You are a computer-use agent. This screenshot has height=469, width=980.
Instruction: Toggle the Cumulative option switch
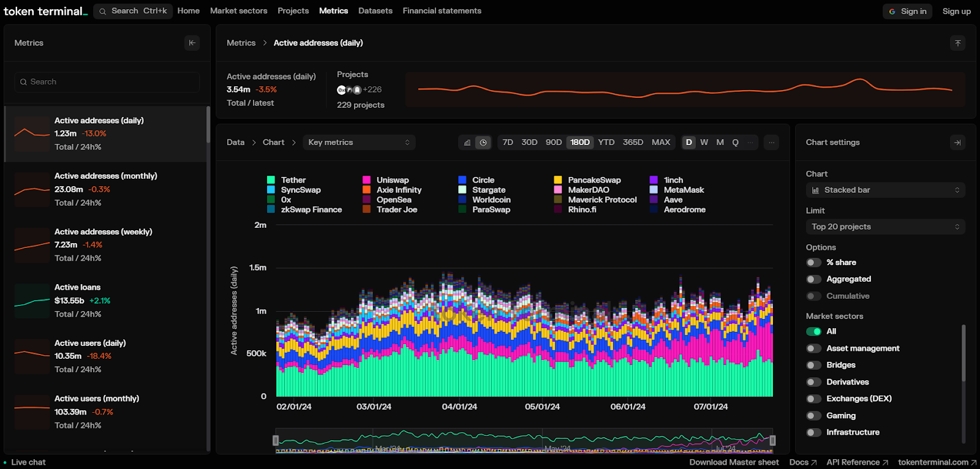[813, 296]
